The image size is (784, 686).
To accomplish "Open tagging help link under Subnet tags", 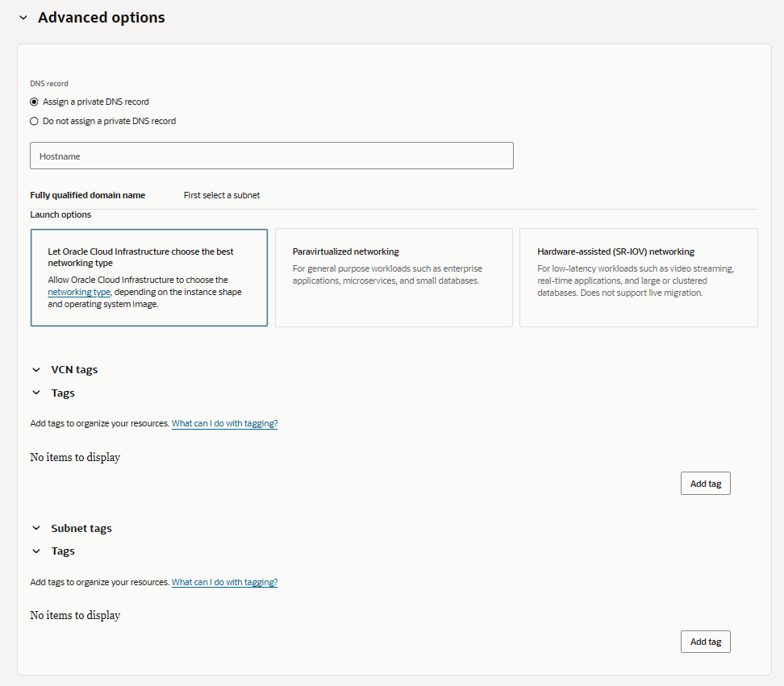I will (224, 582).
